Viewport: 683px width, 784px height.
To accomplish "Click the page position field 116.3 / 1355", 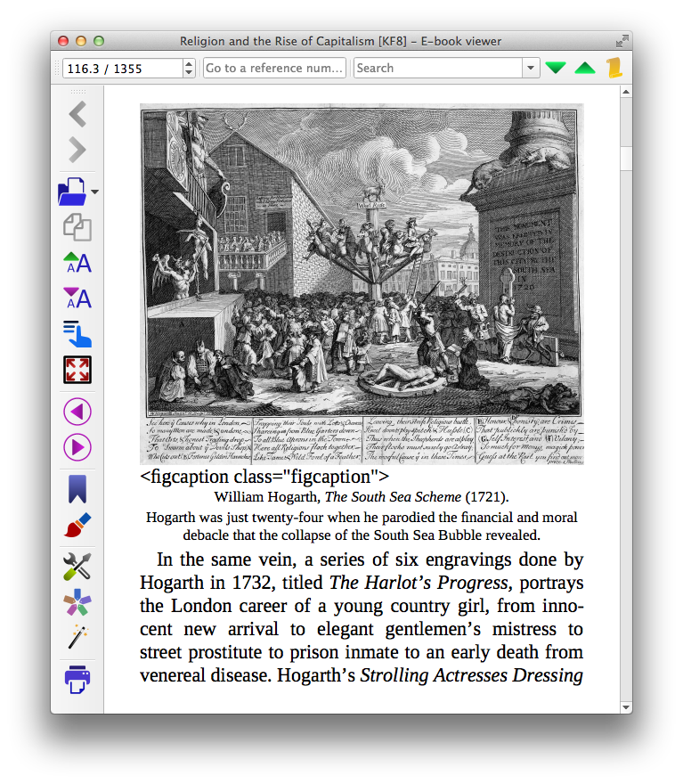I will pyautogui.click(x=123, y=69).
